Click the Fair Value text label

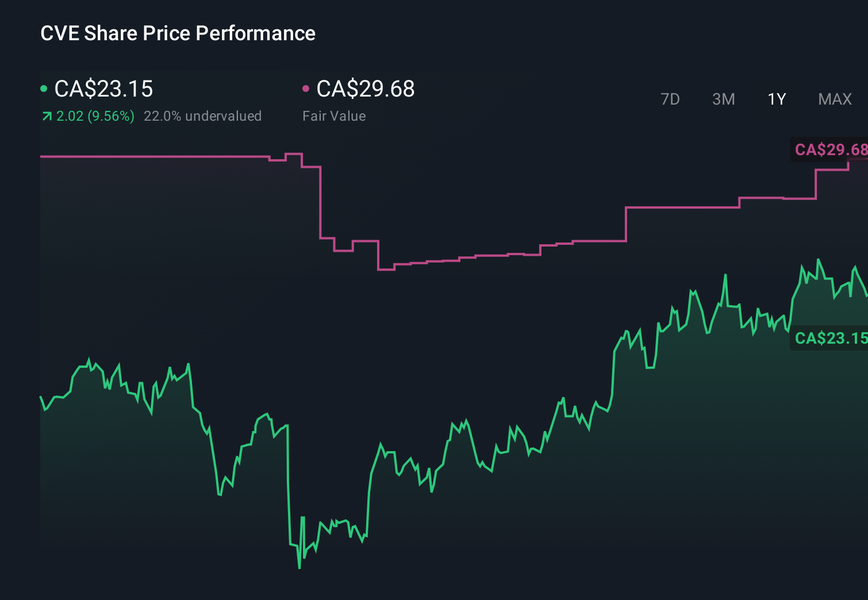pos(333,116)
